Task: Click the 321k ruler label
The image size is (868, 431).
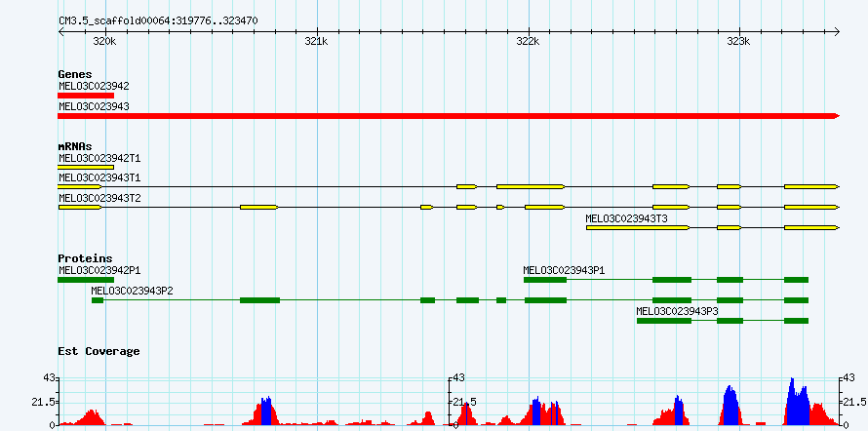Action: [316, 42]
